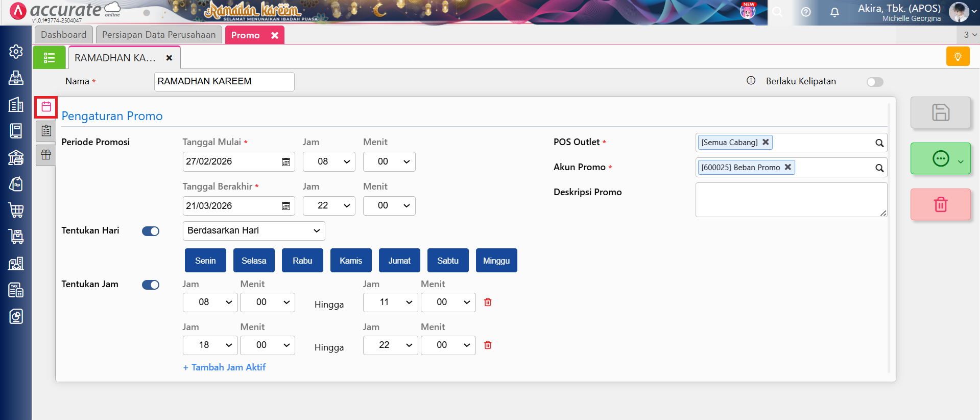Open the notifications bell icon
Screen dimensions: 980x420
pos(834,12)
